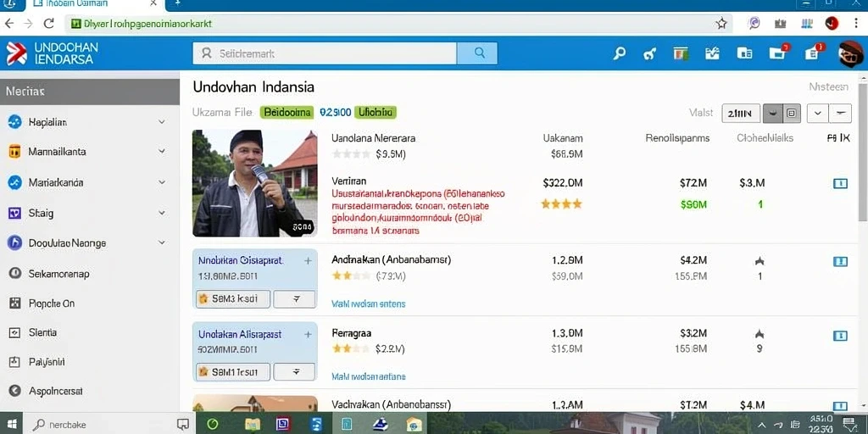This screenshot has width=868, height=434.
Task: Click the S8M1 lesu1 button
Action: click(x=233, y=372)
